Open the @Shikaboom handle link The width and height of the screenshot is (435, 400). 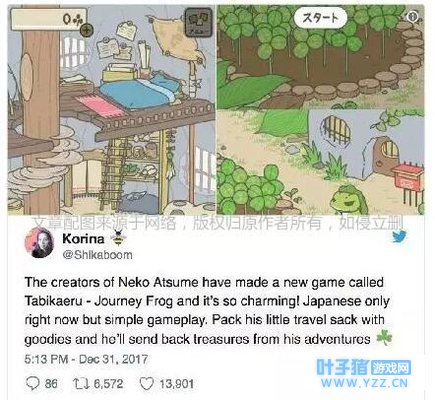97,255
